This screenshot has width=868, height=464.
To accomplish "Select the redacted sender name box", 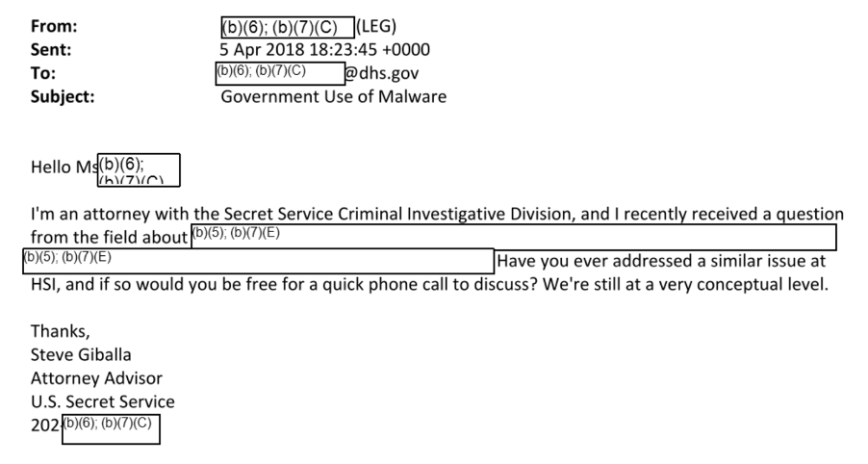I will tap(286, 29).
